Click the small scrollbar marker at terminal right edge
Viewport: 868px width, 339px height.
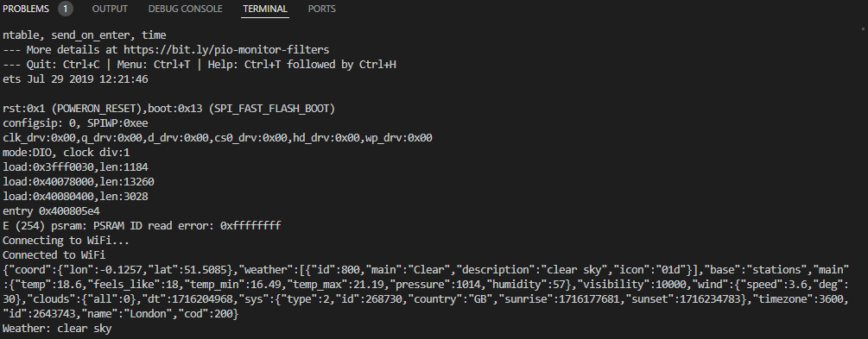pyautogui.click(x=865, y=27)
